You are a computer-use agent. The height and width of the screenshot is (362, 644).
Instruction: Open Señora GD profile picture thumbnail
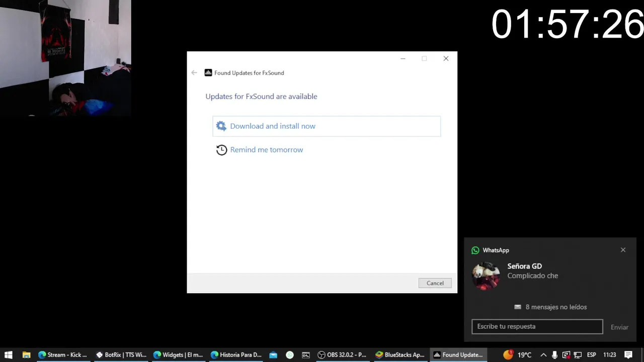(x=486, y=276)
